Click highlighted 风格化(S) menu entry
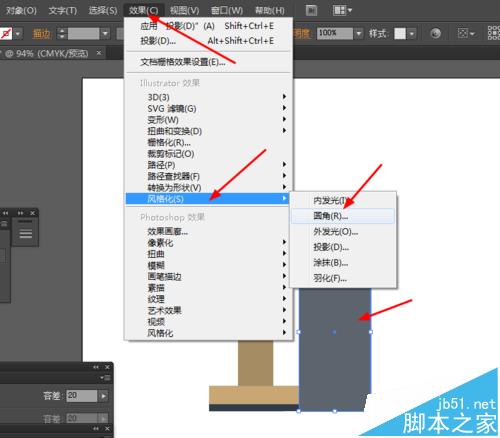500x438 pixels. pyautogui.click(x=207, y=199)
